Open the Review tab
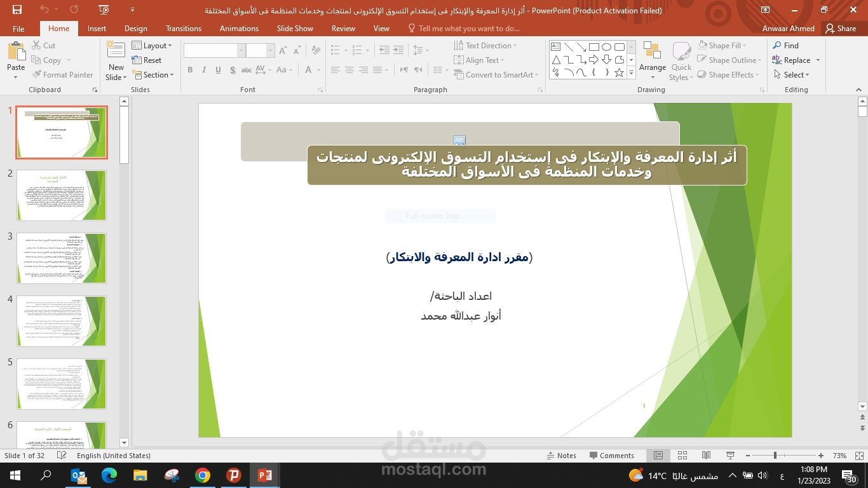The image size is (868, 488). [x=343, y=29]
